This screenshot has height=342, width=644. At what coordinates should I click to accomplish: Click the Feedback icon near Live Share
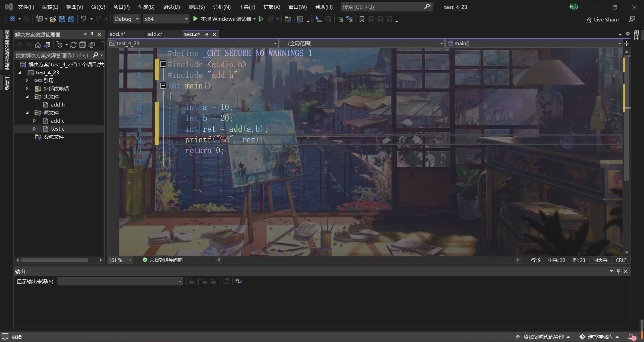click(632, 19)
